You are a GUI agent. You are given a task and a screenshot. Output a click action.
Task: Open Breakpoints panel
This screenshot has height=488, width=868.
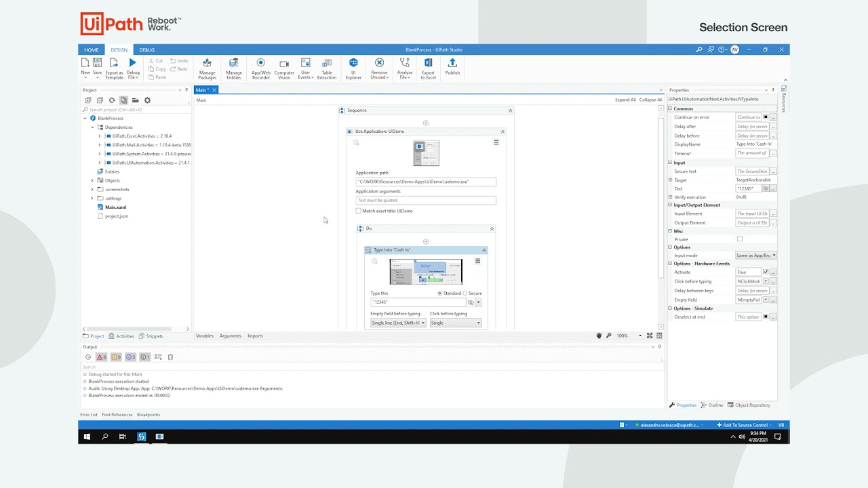[x=149, y=415]
